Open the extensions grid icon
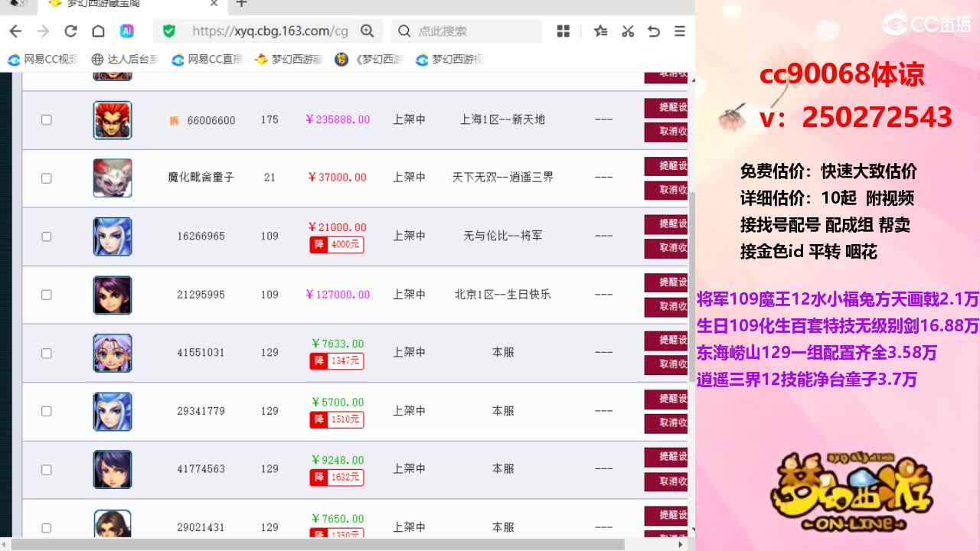The image size is (980, 551). 563,31
